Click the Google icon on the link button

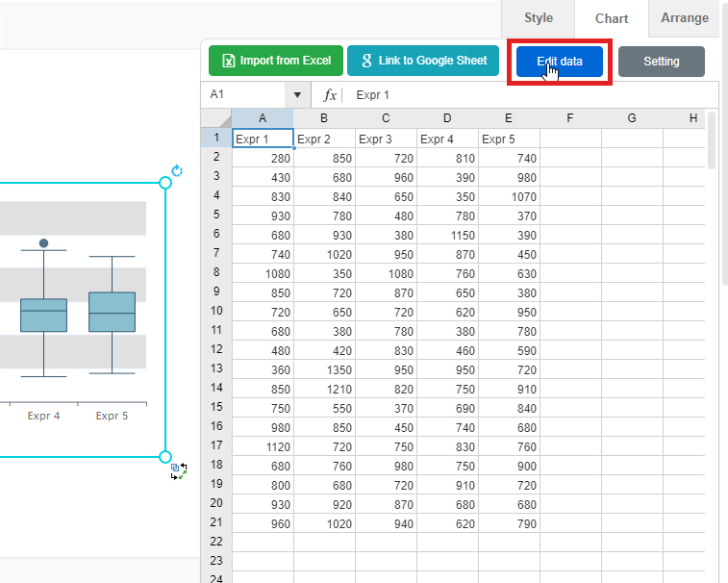pyautogui.click(x=366, y=61)
